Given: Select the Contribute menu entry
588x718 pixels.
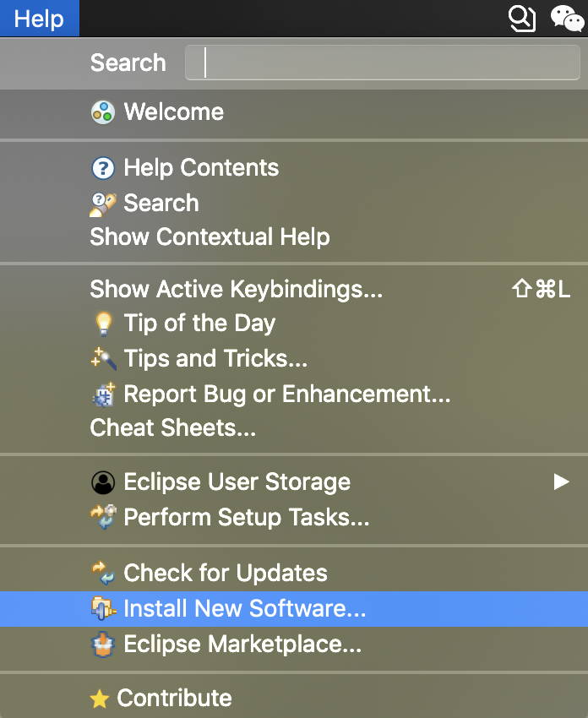Looking at the screenshot, I should [294, 698].
